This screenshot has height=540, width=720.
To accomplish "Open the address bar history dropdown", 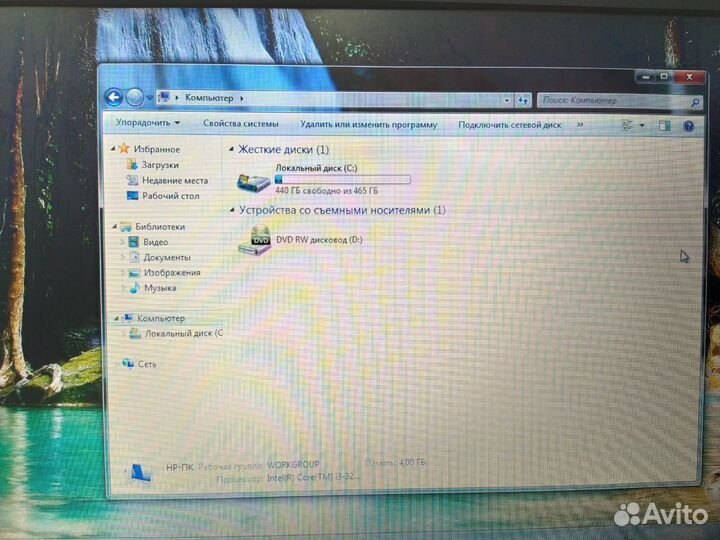I will click(506, 100).
